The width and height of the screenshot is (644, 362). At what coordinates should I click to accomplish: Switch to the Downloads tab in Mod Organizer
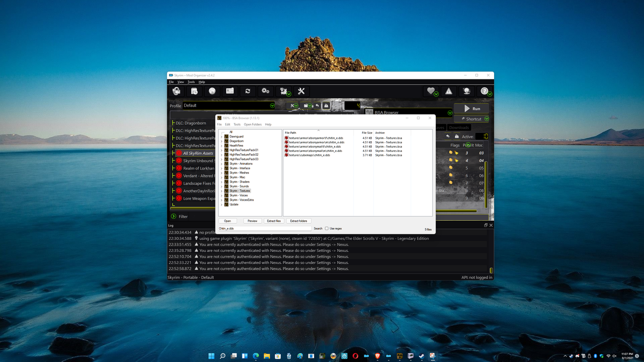coord(459,128)
